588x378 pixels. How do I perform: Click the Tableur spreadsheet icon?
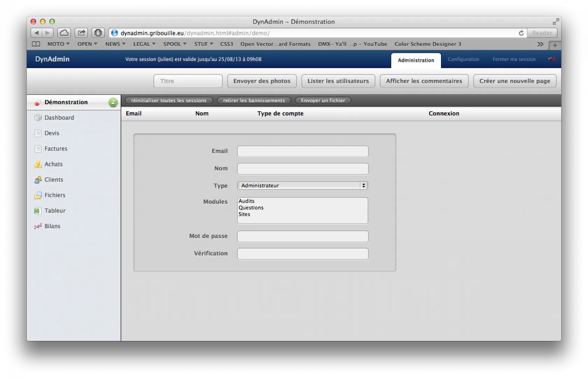point(38,211)
